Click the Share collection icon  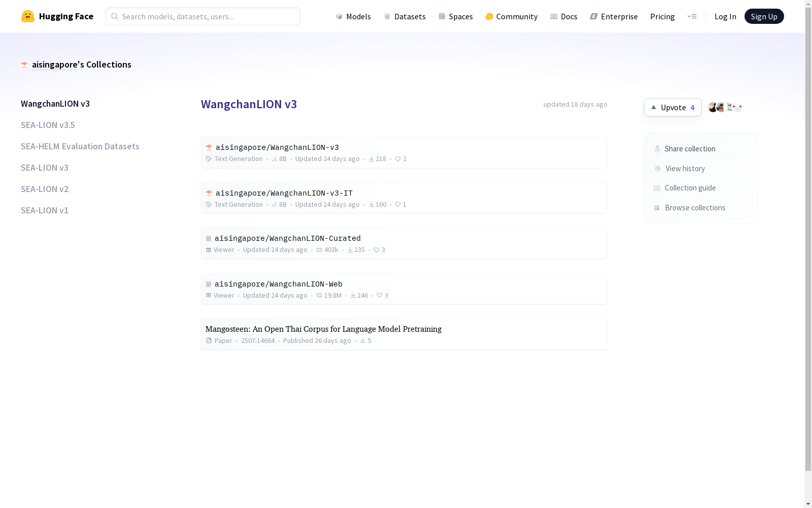pyautogui.click(x=657, y=149)
